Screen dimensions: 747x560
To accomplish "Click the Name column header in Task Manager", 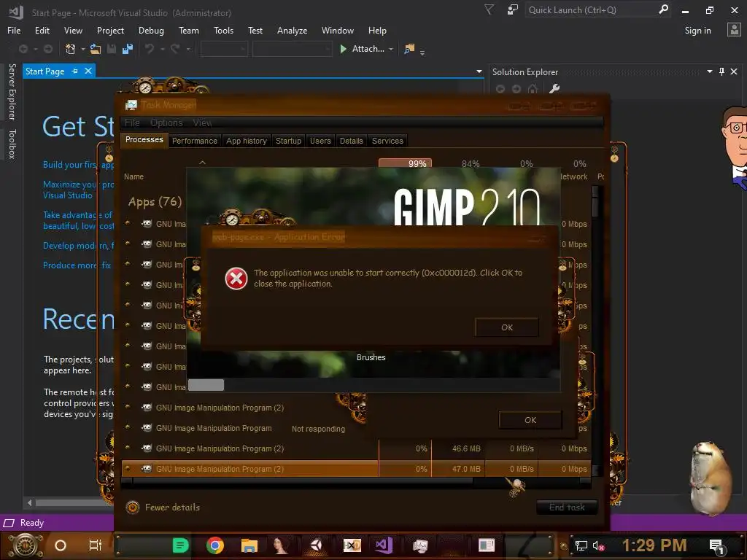I will [134, 176].
